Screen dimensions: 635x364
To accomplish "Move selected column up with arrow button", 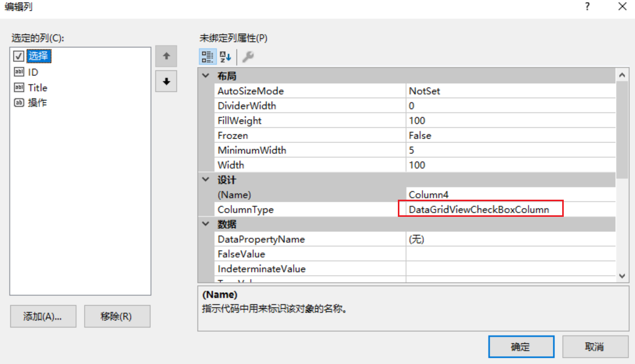I will [x=166, y=56].
